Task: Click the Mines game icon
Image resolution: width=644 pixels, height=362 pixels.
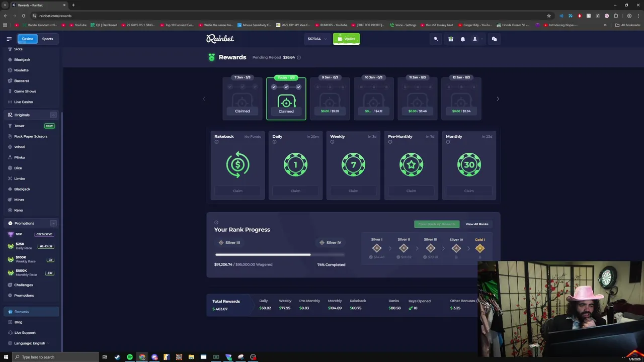Action: [10, 200]
